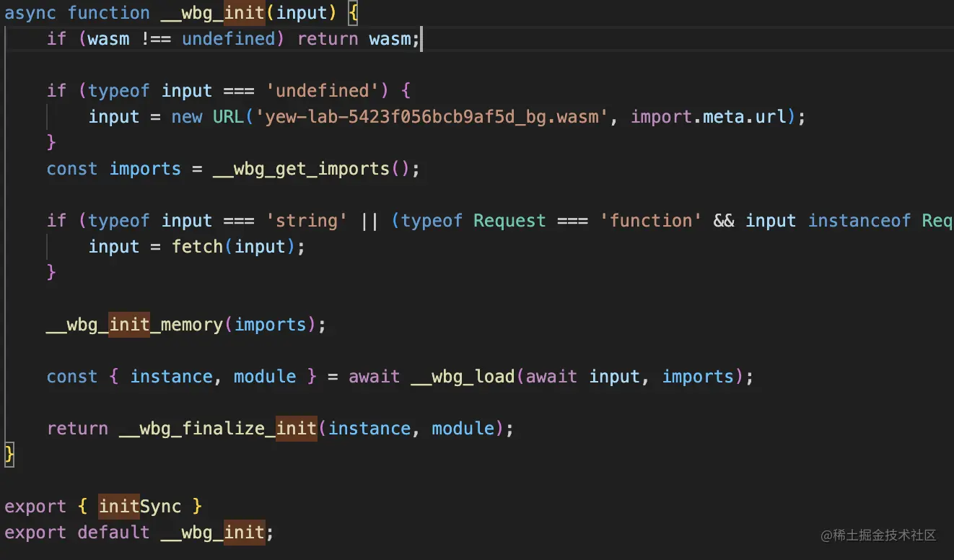Click the "input" parameter in the function signature
The height and width of the screenshot is (560, 954).
[x=302, y=13]
